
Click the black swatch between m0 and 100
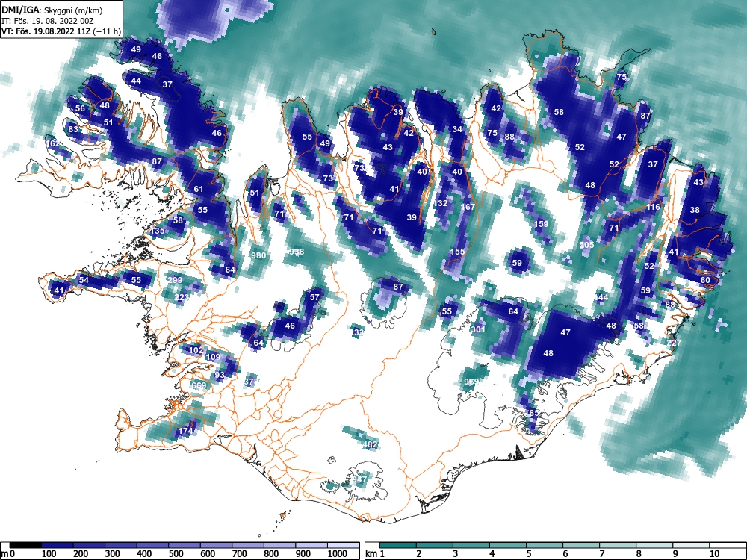(x=25, y=545)
